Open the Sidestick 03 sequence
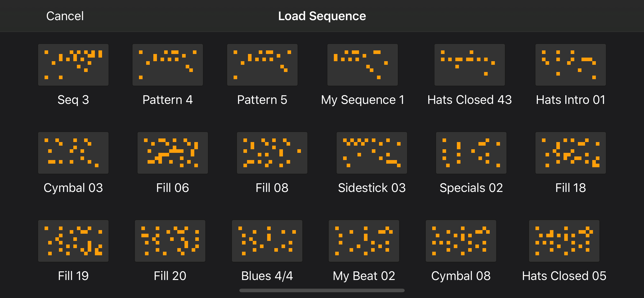 (x=372, y=153)
